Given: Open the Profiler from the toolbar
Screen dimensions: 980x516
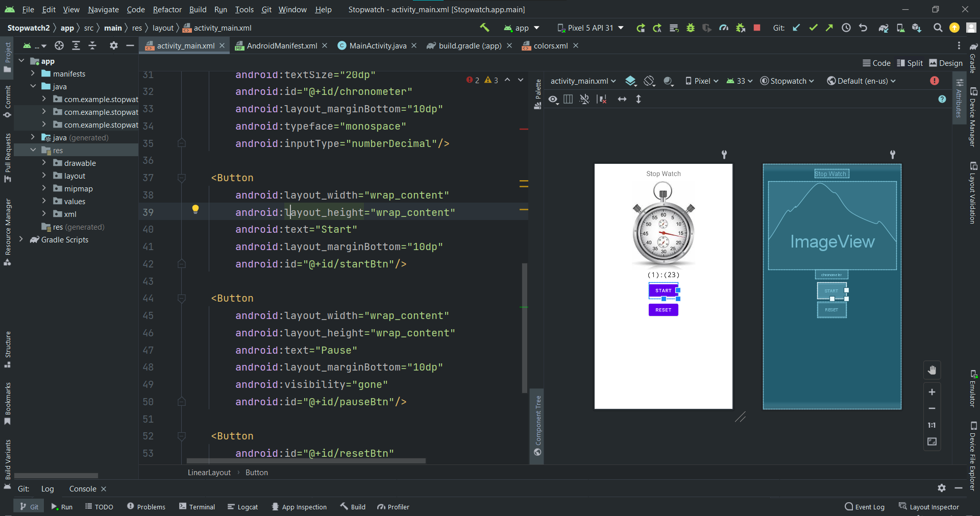Looking at the screenshot, I should (723, 28).
